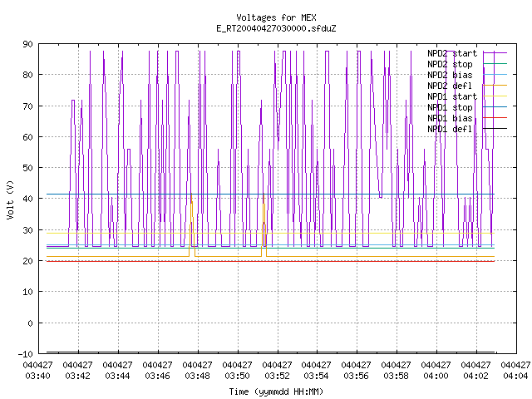Click the x-axis tick label 03:46
The image size is (532, 399).
(x=157, y=376)
